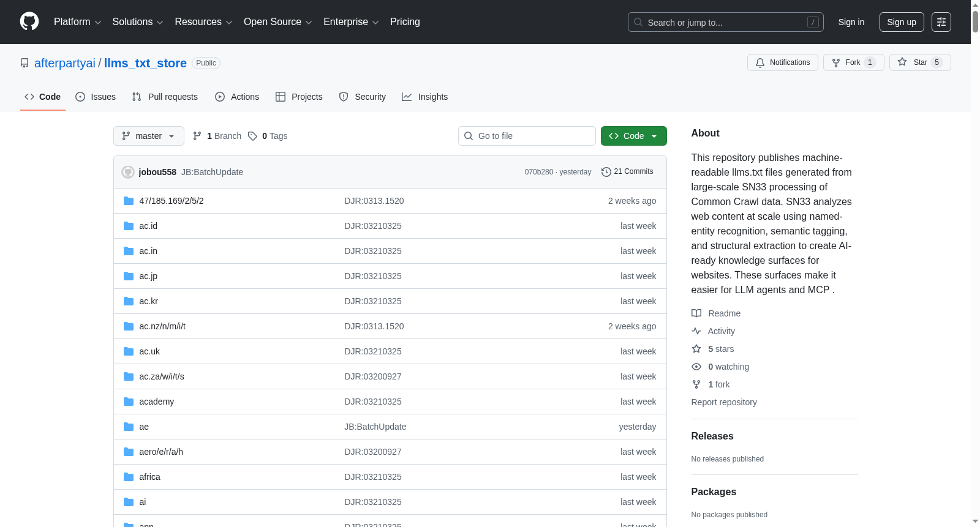Open the Security tab
Viewport: 980px width, 527px height.
click(x=363, y=97)
